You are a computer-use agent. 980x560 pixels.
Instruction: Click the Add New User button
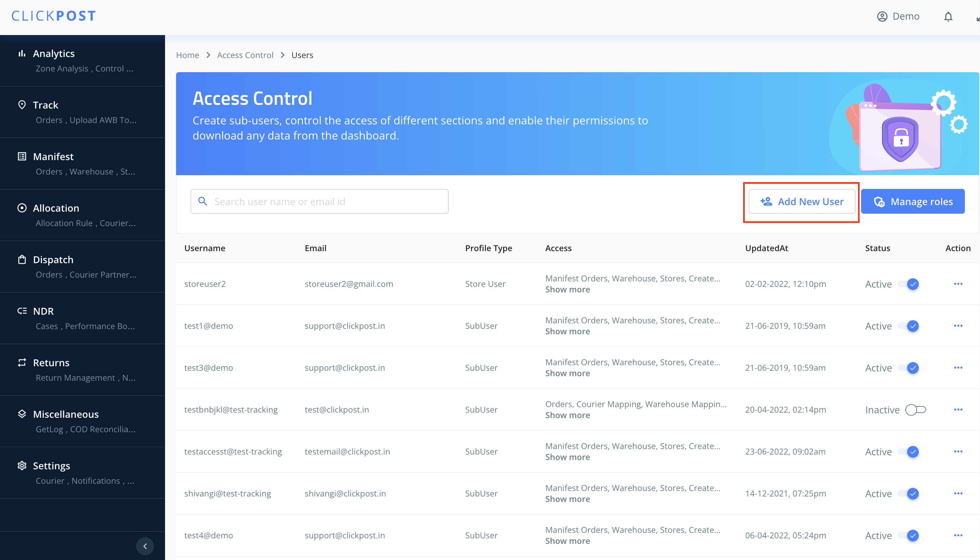(x=802, y=202)
